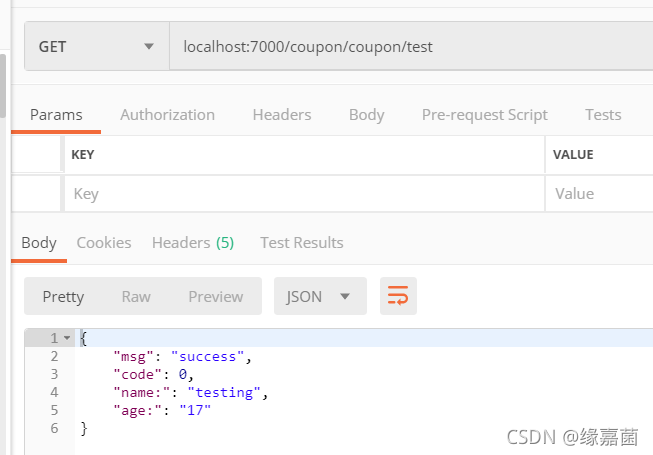
Task: Switch to the Params tab
Action: click(x=56, y=114)
